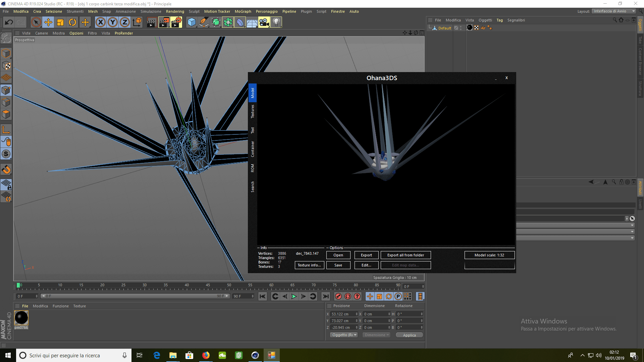
Task: Open the spline Pen tool
Action: pos(204,22)
